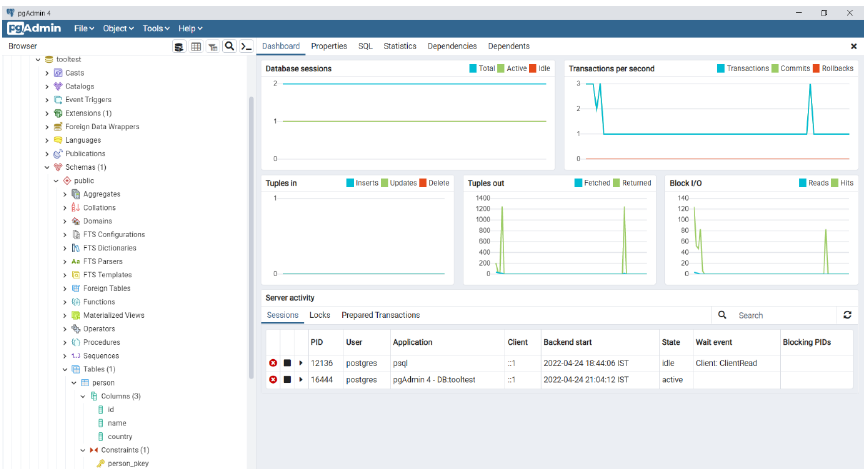Image resolution: width=868 pixels, height=469 pixels.
Task: Click the person_pkey key icon
Action: tap(101, 463)
